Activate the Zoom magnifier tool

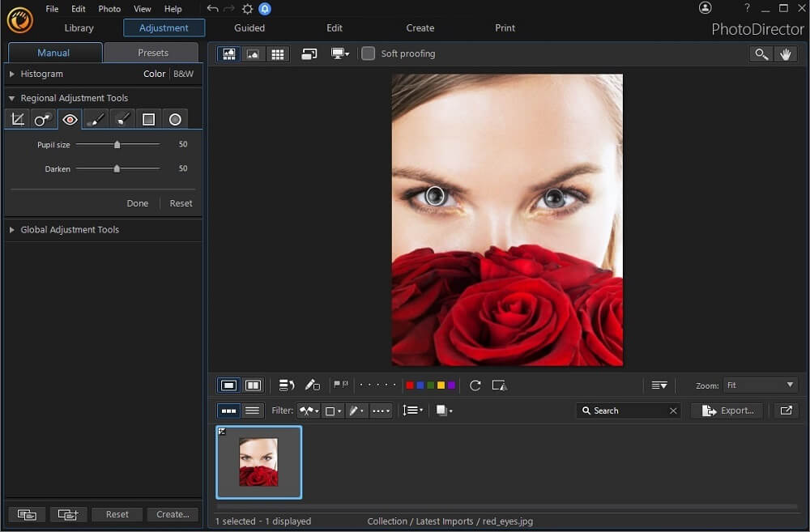point(760,53)
